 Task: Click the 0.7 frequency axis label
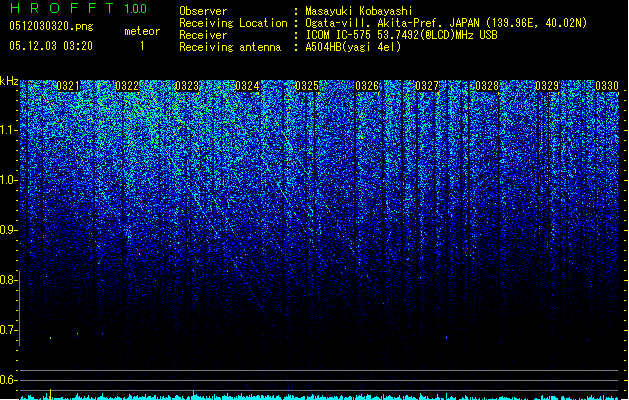click(8, 330)
